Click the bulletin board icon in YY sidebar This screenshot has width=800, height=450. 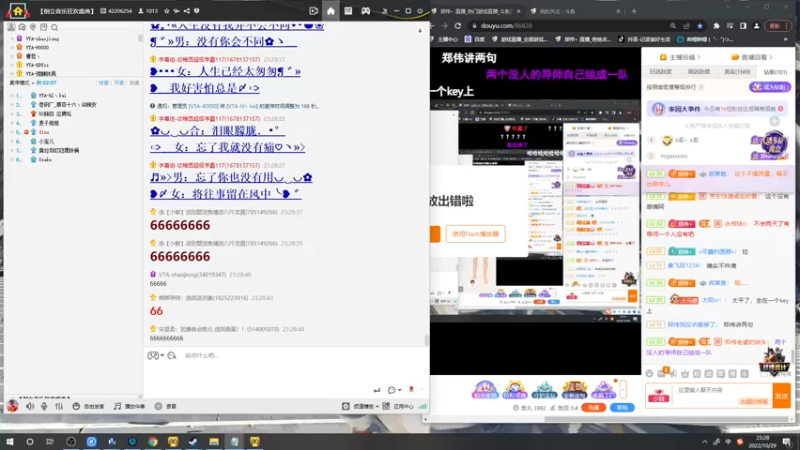(x=43, y=27)
